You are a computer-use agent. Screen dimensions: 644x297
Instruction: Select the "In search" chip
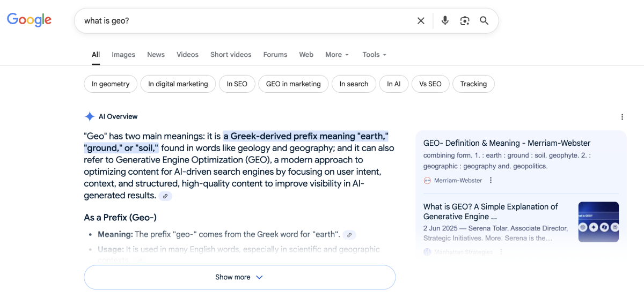tap(354, 84)
